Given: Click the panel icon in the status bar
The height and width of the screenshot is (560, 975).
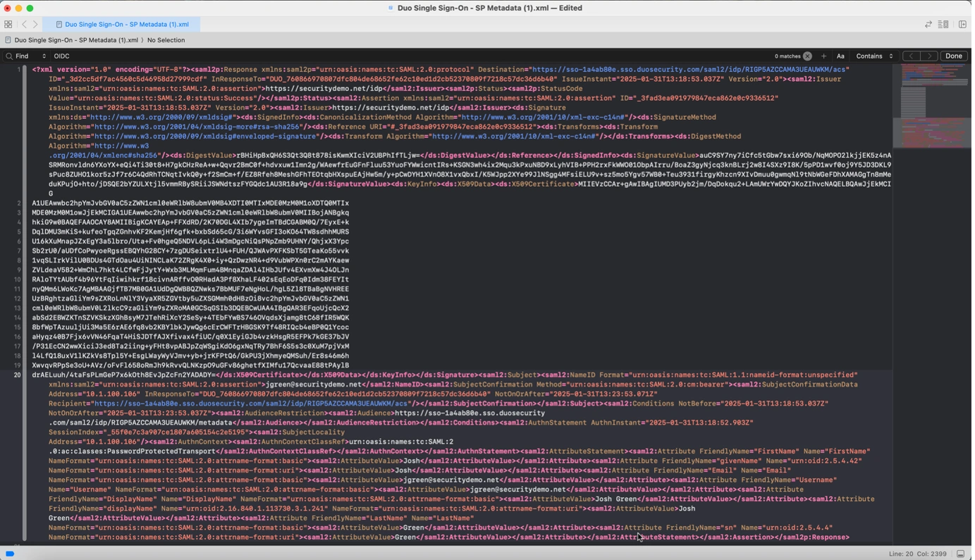Looking at the screenshot, I should point(960,554).
